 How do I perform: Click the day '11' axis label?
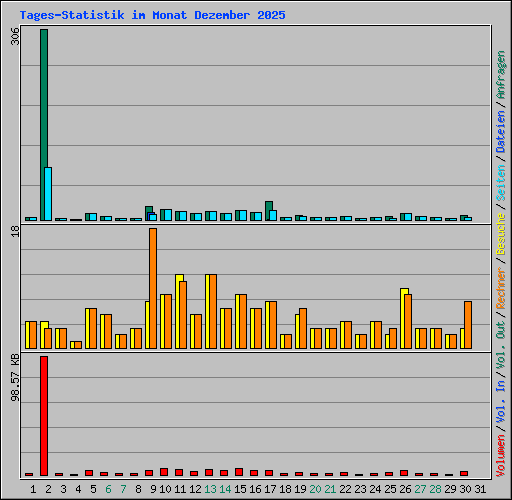[x=180, y=489]
